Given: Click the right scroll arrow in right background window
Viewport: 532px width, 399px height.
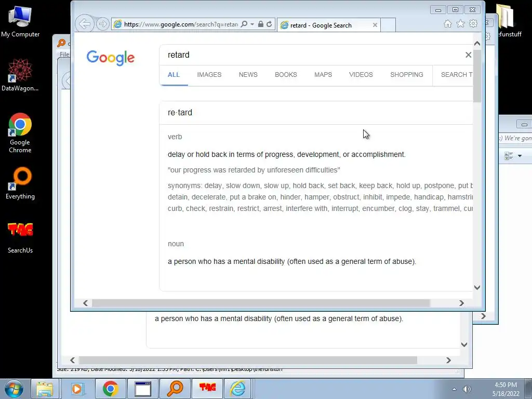Looking at the screenshot, I should (484, 316).
